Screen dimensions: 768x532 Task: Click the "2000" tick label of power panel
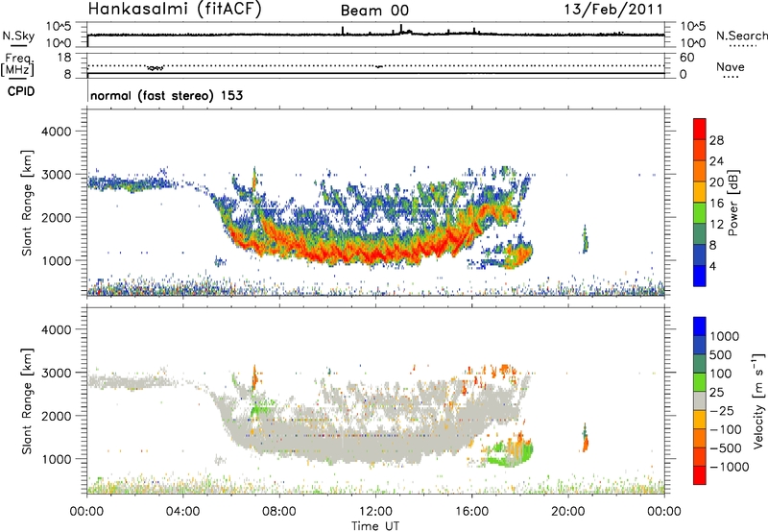pos(57,217)
